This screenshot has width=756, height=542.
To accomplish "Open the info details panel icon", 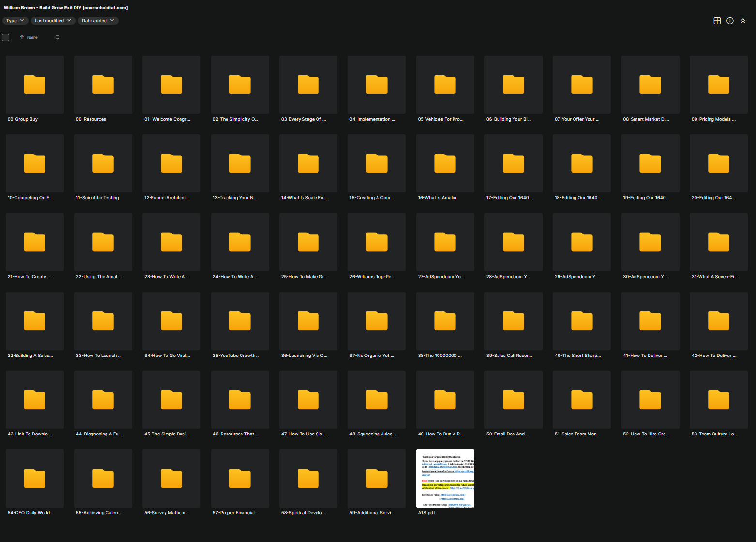I will tap(730, 21).
